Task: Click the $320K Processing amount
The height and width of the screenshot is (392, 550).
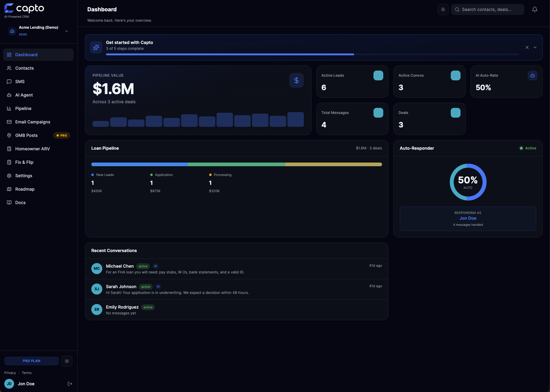Action: tap(214, 191)
